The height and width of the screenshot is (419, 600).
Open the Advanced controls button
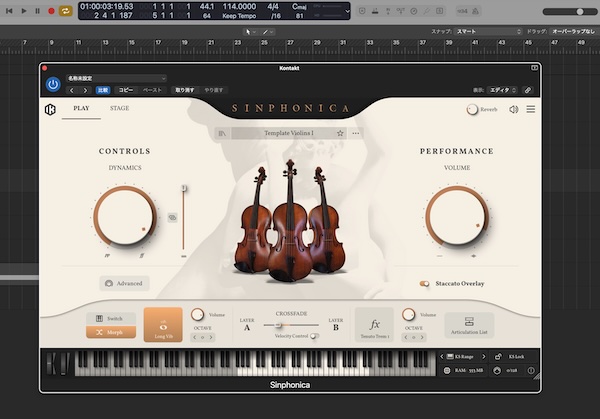pyautogui.click(x=124, y=284)
